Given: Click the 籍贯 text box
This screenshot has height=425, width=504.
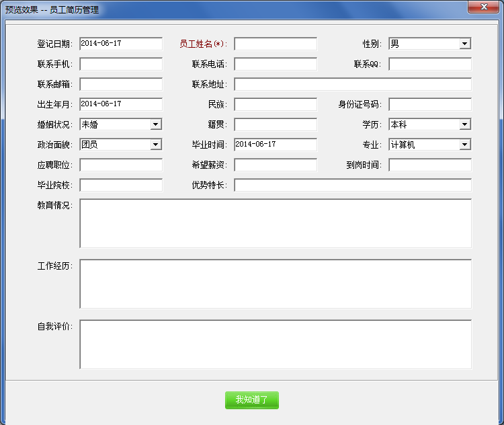Looking at the screenshot, I should coord(276,124).
